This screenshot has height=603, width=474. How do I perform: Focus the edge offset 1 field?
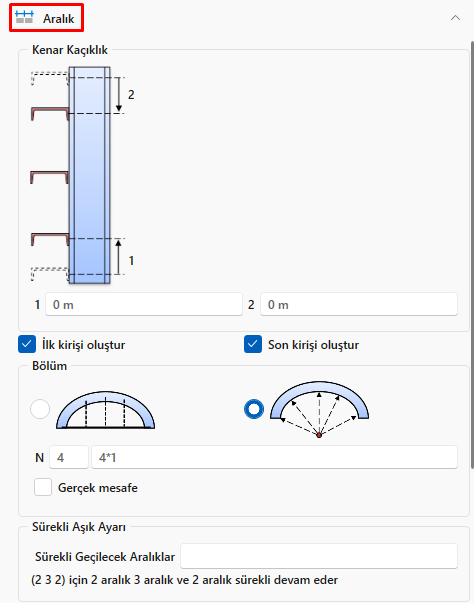pyautogui.click(x=144, y=304)
